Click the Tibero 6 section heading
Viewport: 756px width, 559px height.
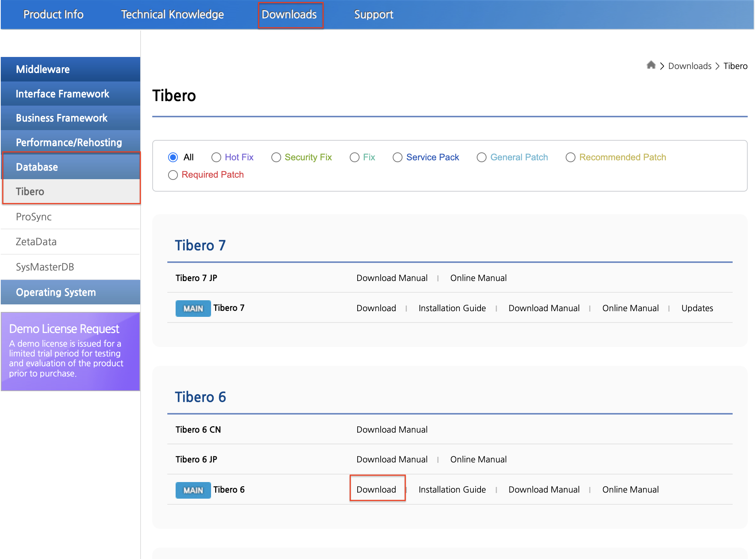[x=200, y=397]
